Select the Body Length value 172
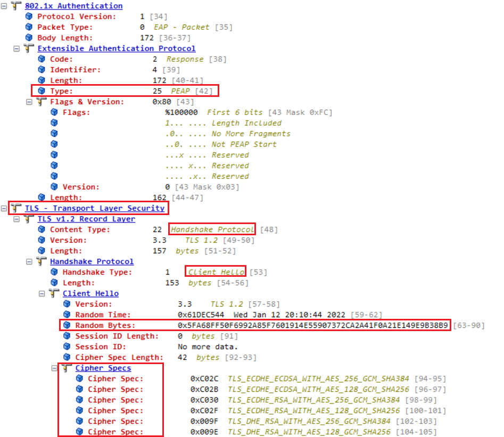Screen dimensions: 504x437 coord(147,38)
